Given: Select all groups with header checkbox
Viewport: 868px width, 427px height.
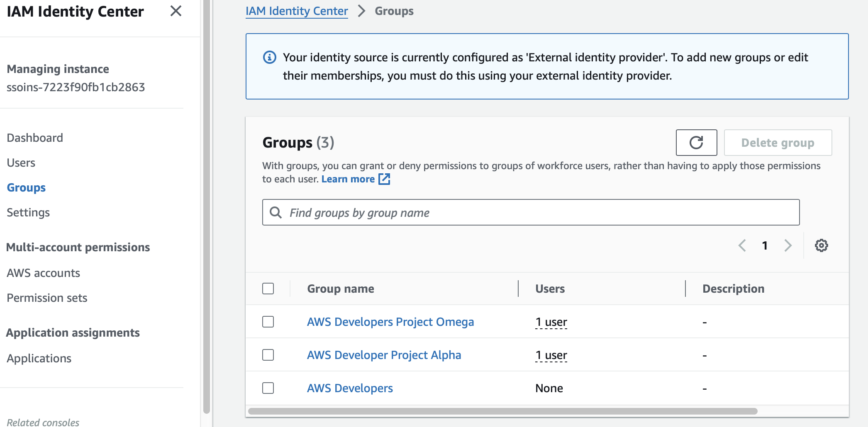Looking at the screenshot, I should 268,289.
